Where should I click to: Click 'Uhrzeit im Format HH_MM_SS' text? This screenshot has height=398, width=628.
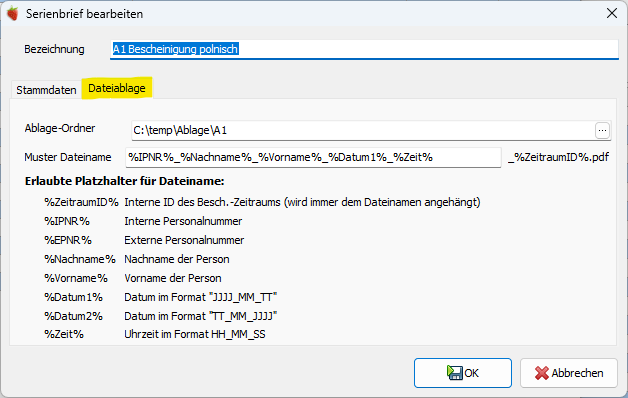[195, 334]
